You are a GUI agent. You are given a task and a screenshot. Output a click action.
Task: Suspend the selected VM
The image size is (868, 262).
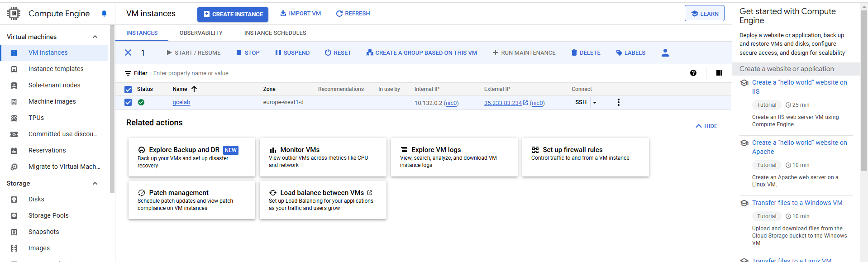(x=292, y=53)
